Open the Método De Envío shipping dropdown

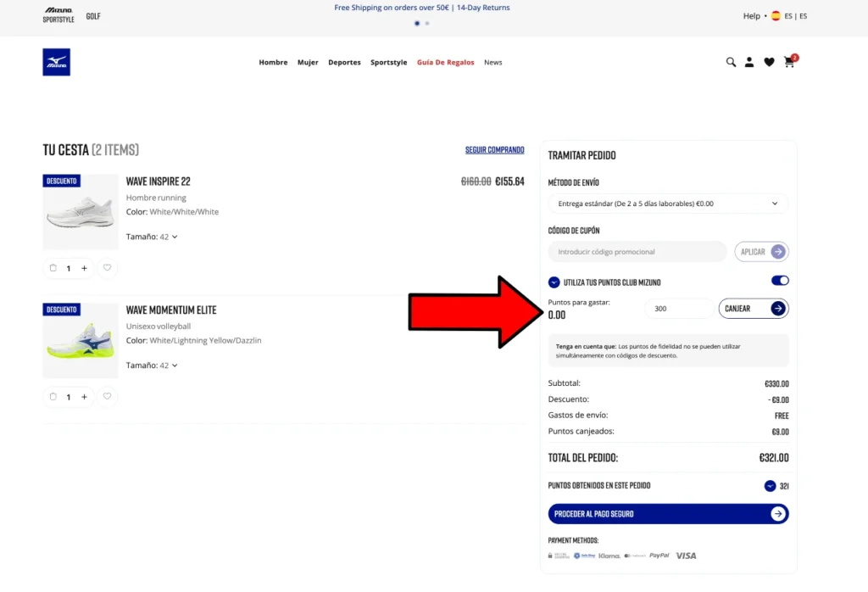point(668,204)
